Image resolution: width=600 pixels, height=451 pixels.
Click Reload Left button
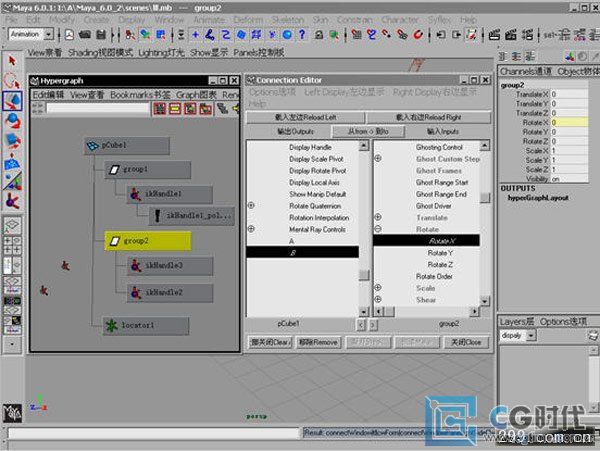pyautogui.click(x=305, y=117)
